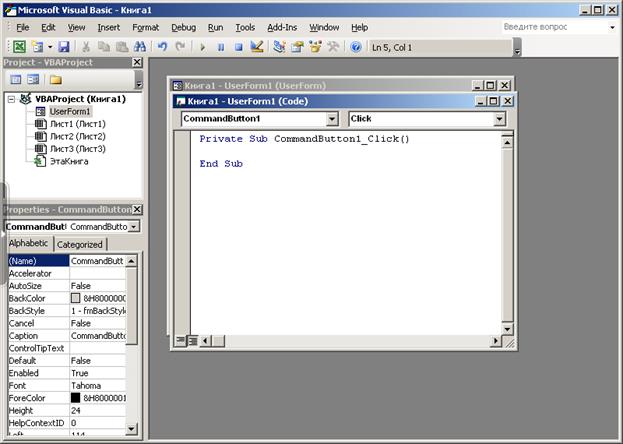Open the Debug menu
The image size is (623, 444).
(x=183, y=27)
